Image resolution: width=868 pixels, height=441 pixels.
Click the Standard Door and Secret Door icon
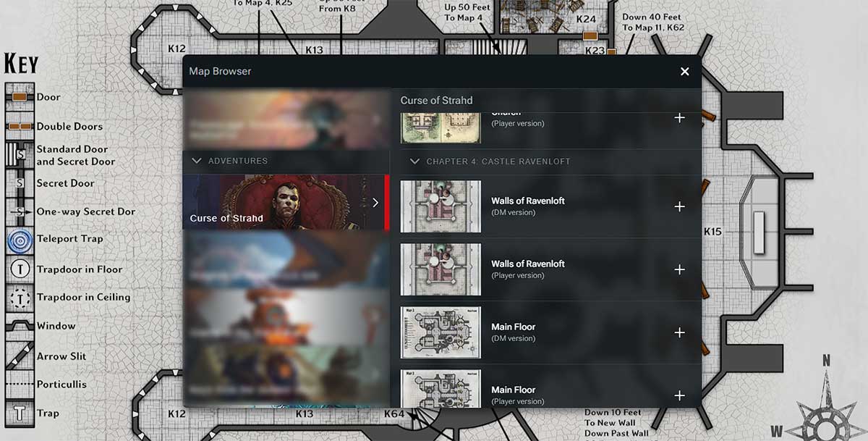(20, 154)
